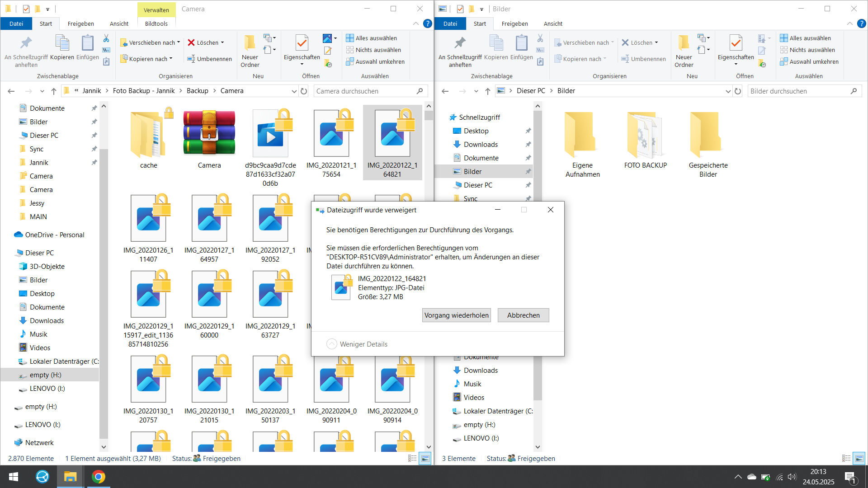The width and height of the screenshot is (868, 488).
Task: Expand the Camera address bar history dropdown
Action: click(x=294, y=91)
